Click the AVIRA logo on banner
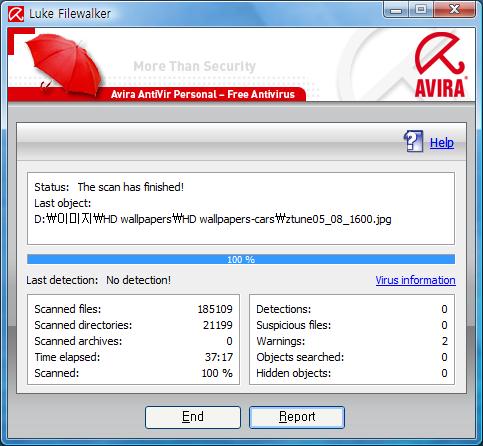This screenshot has width=483, height=446. pos(440,65)
